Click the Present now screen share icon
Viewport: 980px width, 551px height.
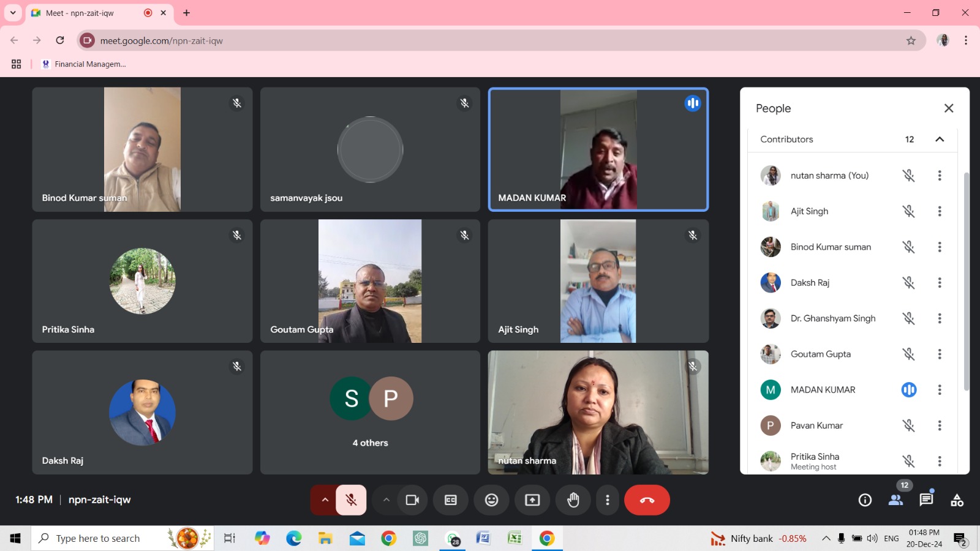[532, 500]
